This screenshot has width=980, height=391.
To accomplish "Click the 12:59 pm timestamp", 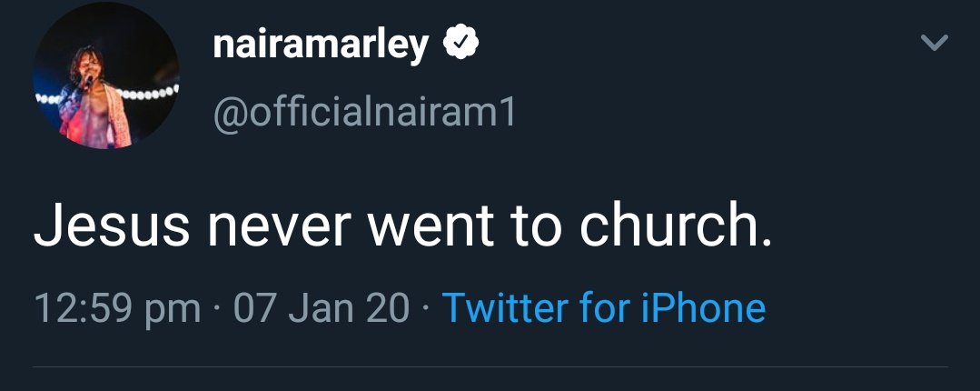I will (x=117, y=308).
